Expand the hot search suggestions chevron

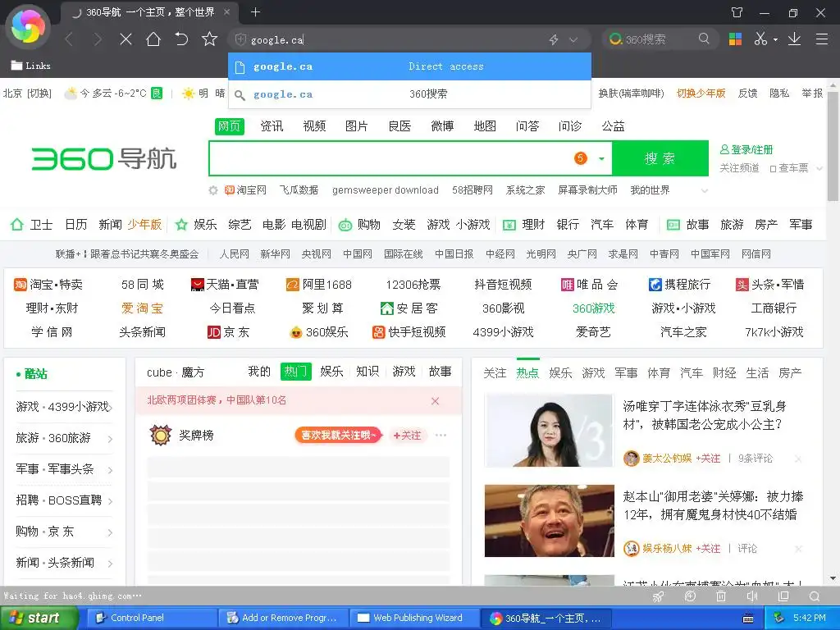pyautogui.click(x=705, y=190)
